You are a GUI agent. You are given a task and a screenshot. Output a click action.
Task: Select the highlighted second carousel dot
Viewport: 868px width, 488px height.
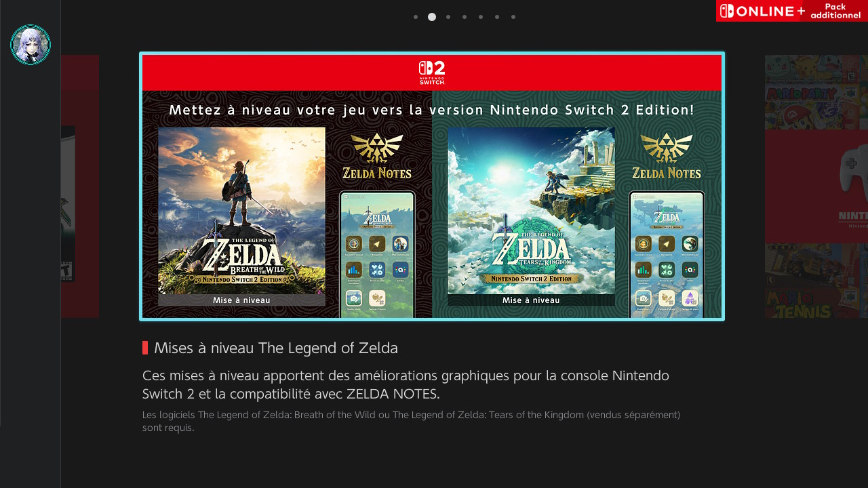432,17
